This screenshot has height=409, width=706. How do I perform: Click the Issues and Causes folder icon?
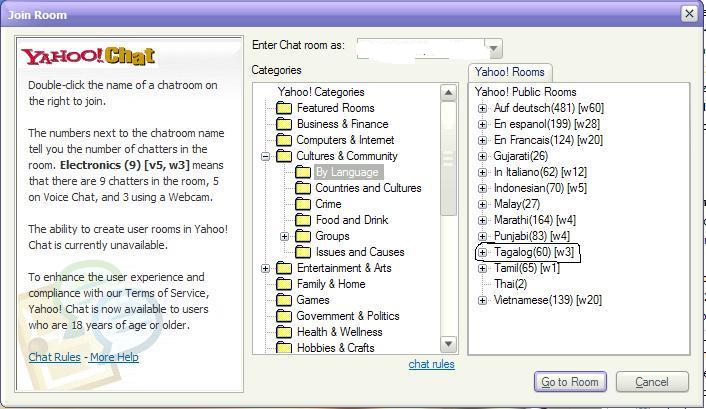pyautogui.click(x=303, y=252)
